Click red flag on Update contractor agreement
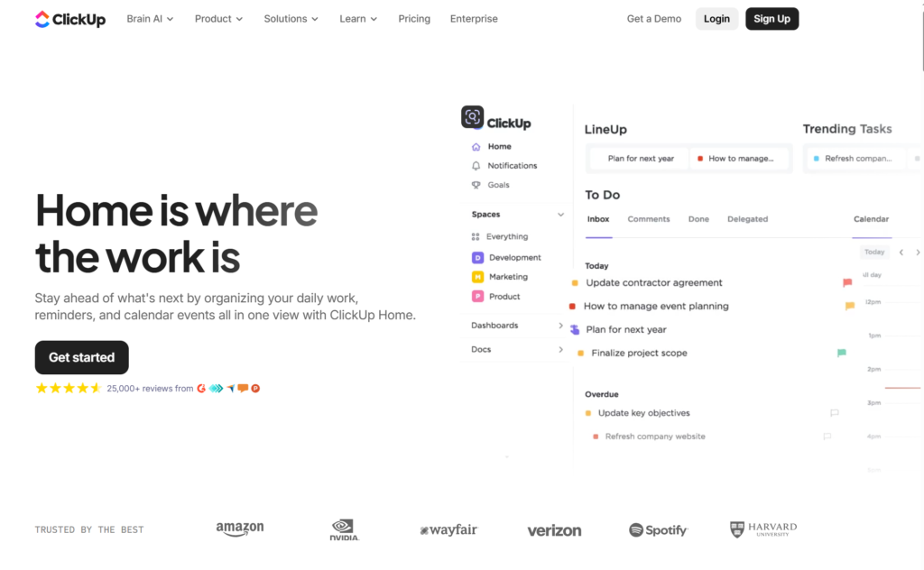The height and width of the screenshot is (570, 924). click(x=847, y=282)
